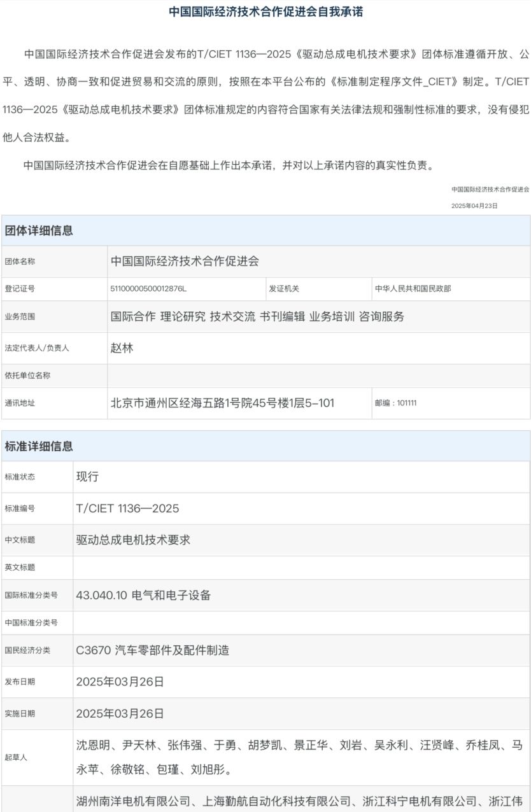Click the 发布日期 value 2025年03月26日
The width and height of the screenshot is (531, 812).
120,682
